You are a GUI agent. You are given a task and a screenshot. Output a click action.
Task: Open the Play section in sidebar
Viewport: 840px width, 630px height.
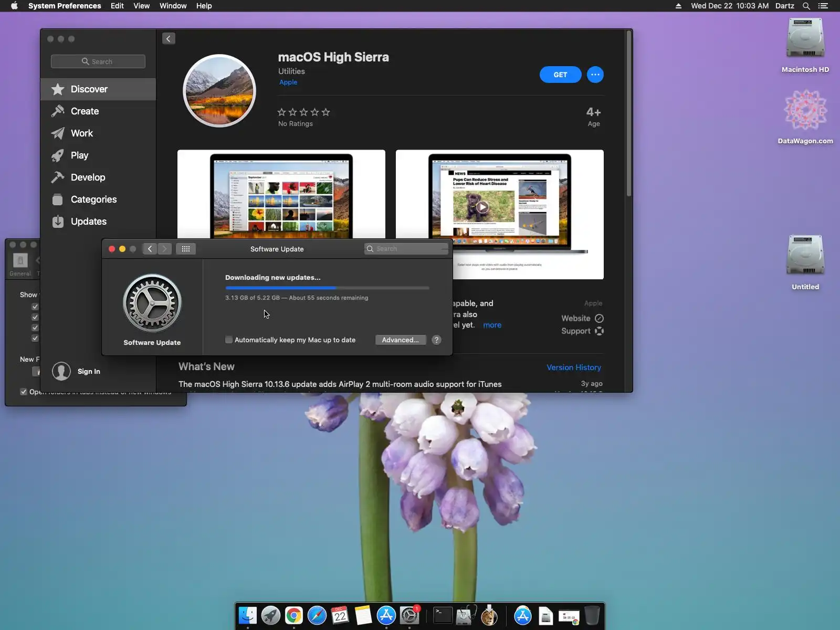click(98, 155)
